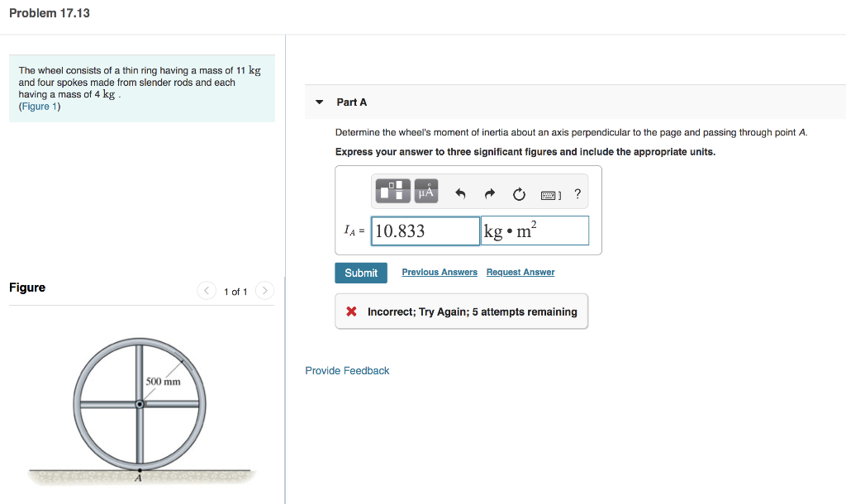
Task: Open Previous Answers
Action: coord(439,272)
